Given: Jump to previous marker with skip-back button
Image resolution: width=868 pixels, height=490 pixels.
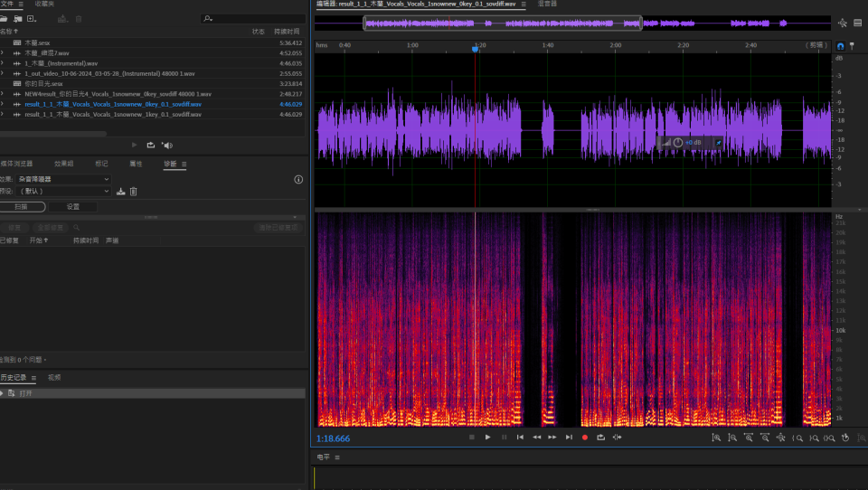Looking at the screenshot, I should (520, 438).
